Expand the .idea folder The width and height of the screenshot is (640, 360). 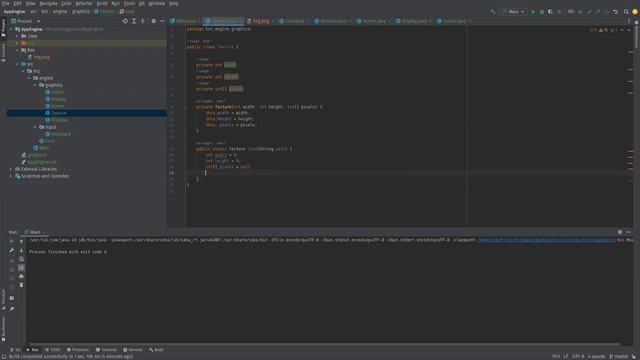pos(17,36)
